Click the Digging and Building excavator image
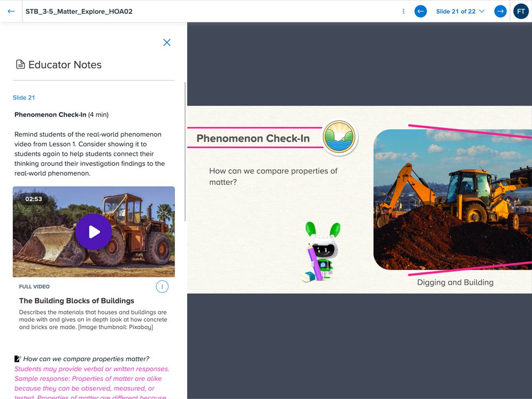Viewport: 532px width, 399px height. (452, 199)
